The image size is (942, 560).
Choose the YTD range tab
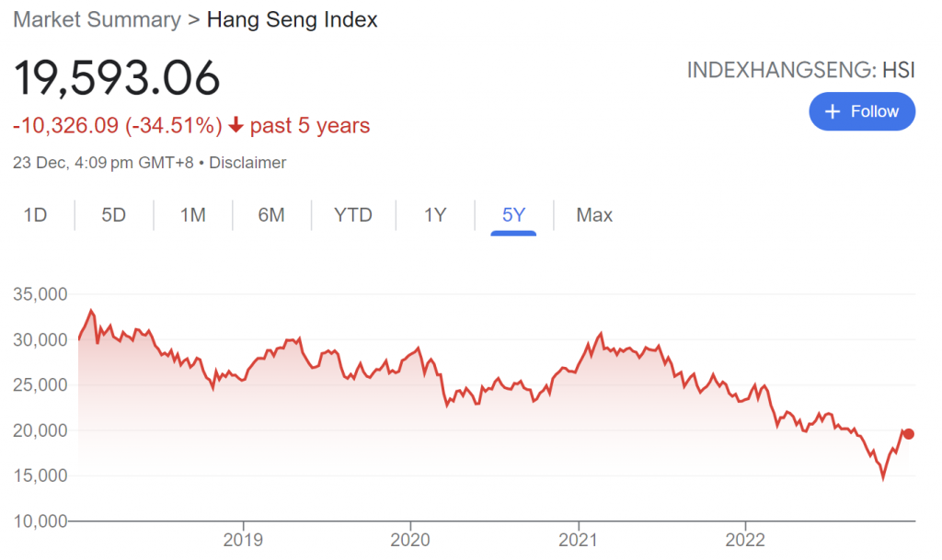[x=353, y=215]
